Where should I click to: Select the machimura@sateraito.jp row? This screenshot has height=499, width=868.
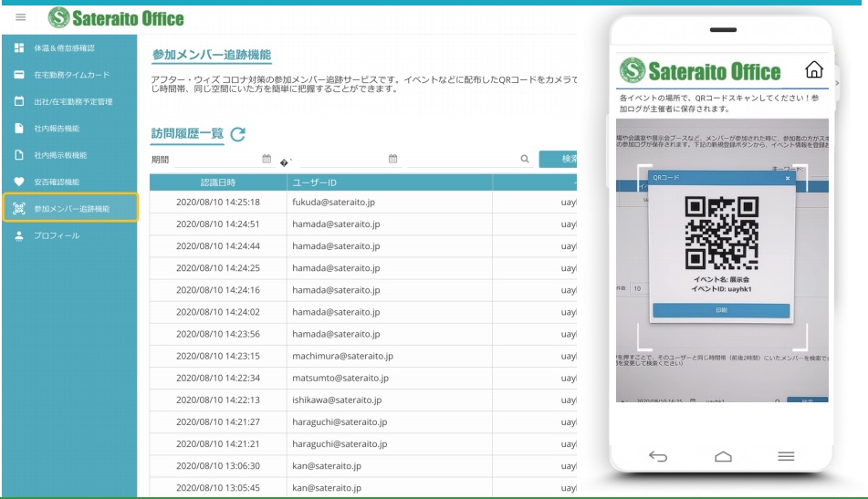pyautogui.click(x=363, y=356)
